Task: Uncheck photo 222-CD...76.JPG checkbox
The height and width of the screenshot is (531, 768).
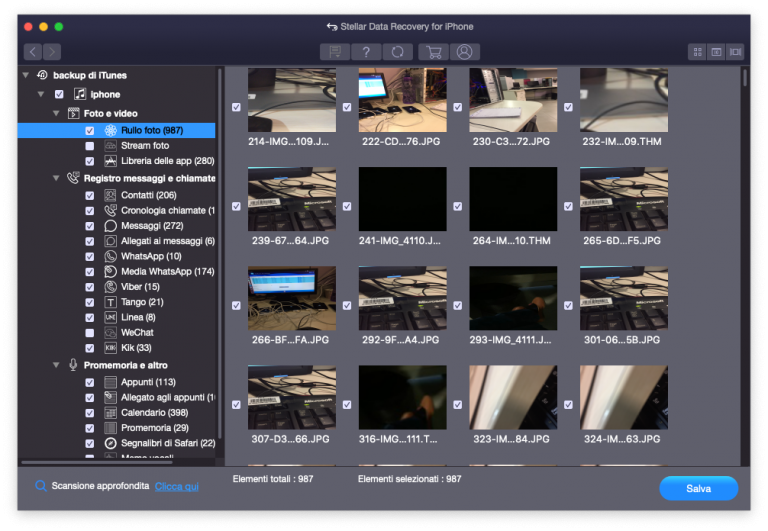Action: click(x=347, y=107)
